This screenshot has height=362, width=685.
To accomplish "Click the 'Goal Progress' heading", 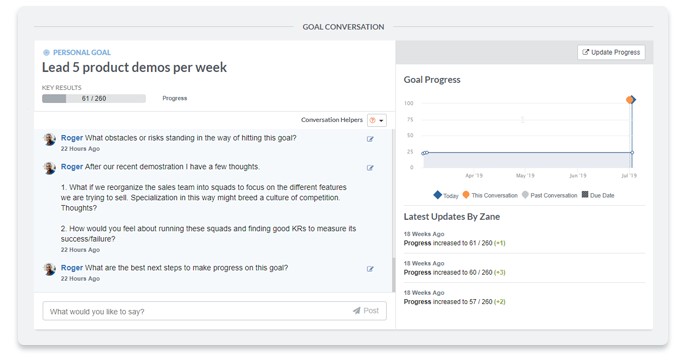I will coord(432,80).
